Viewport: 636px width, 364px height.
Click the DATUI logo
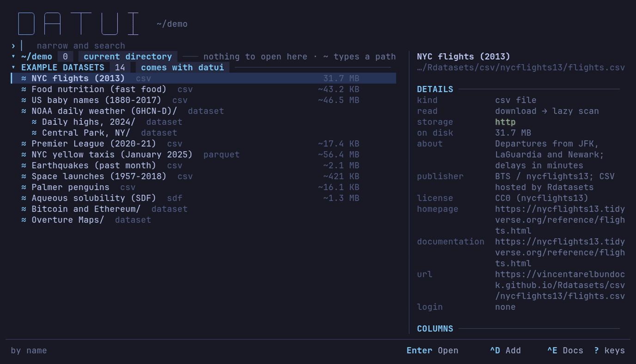pyautogui.click(x=79, y=24)
